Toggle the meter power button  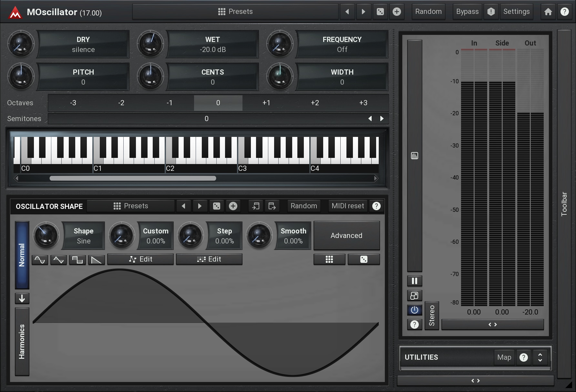(x=415, y=310)
